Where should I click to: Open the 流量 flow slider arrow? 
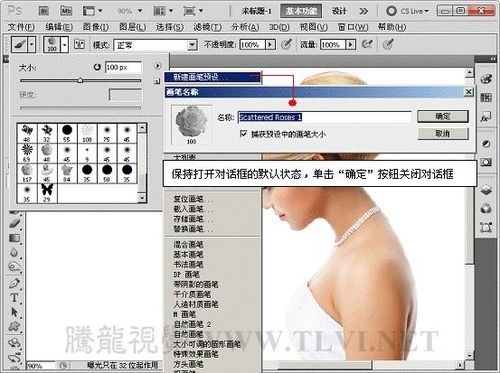pyautogui.click(x=350, y=44)
